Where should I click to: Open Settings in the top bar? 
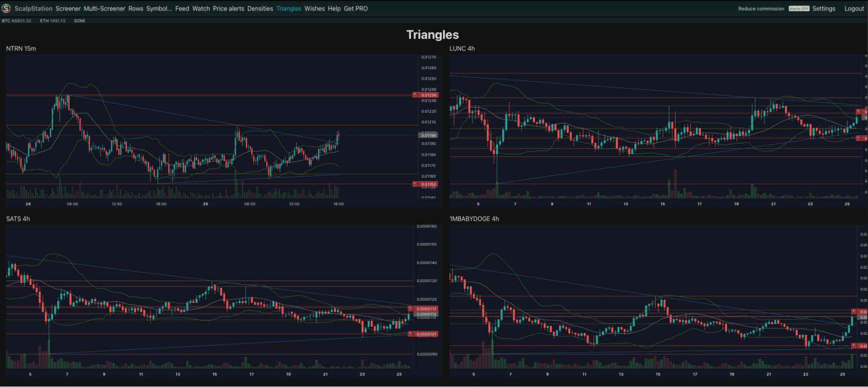tap(824, 9)
